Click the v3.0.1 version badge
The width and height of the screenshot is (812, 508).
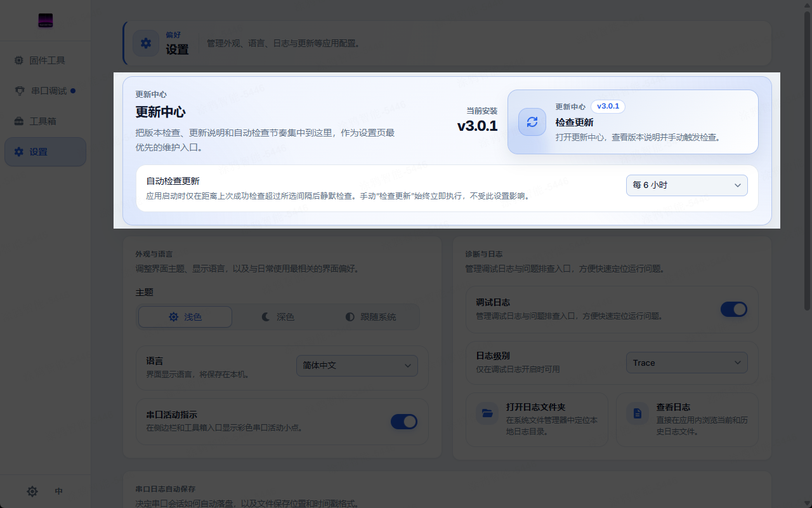click(x=608, y=107)
